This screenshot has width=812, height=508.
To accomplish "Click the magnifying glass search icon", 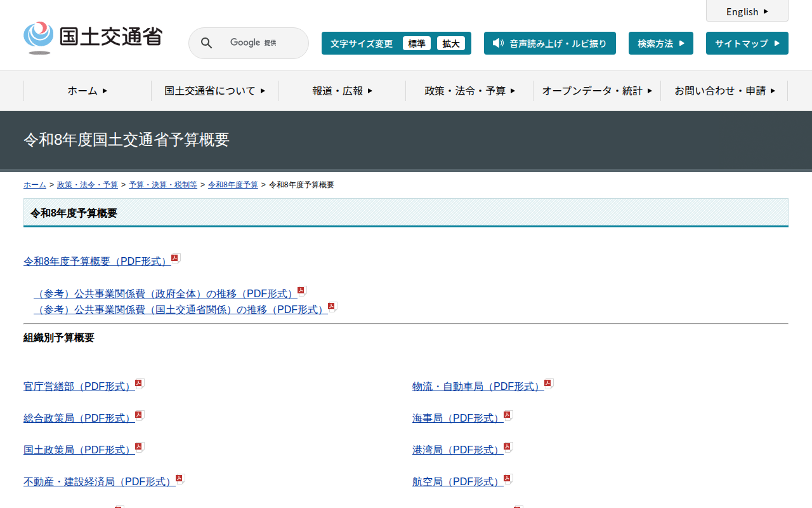I will [207, 43].
